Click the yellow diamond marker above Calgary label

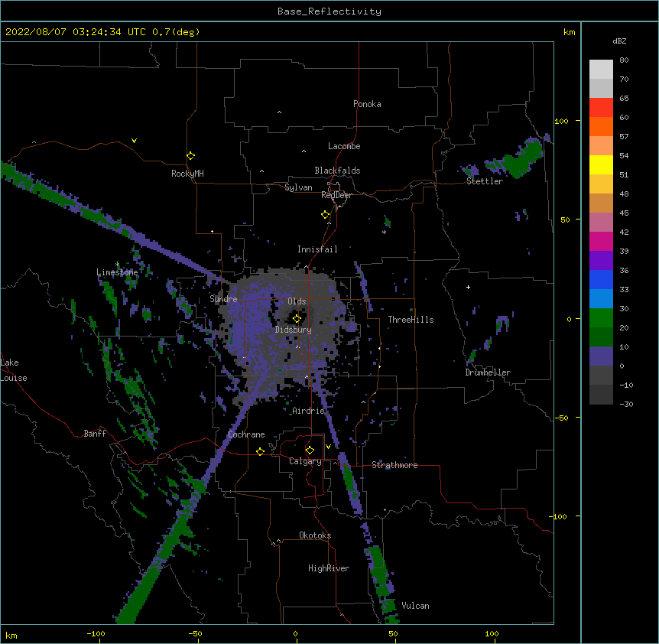coord(310,450)
